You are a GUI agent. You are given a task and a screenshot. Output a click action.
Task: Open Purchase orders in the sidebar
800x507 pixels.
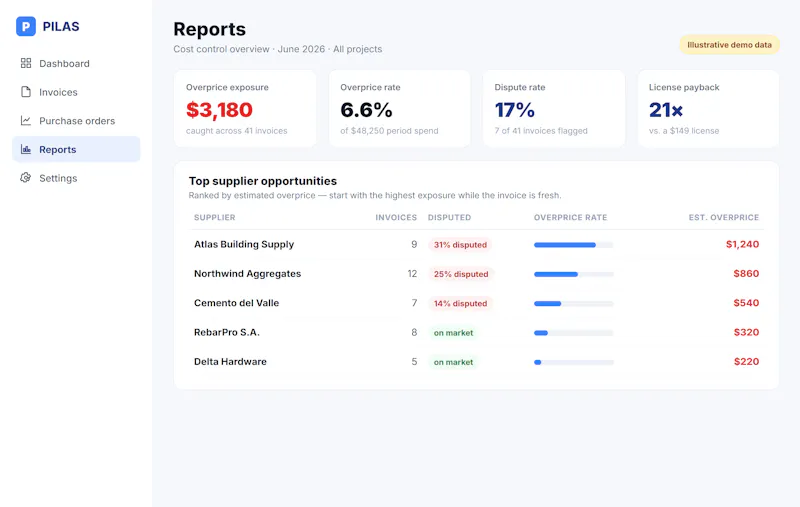[76, 120]
